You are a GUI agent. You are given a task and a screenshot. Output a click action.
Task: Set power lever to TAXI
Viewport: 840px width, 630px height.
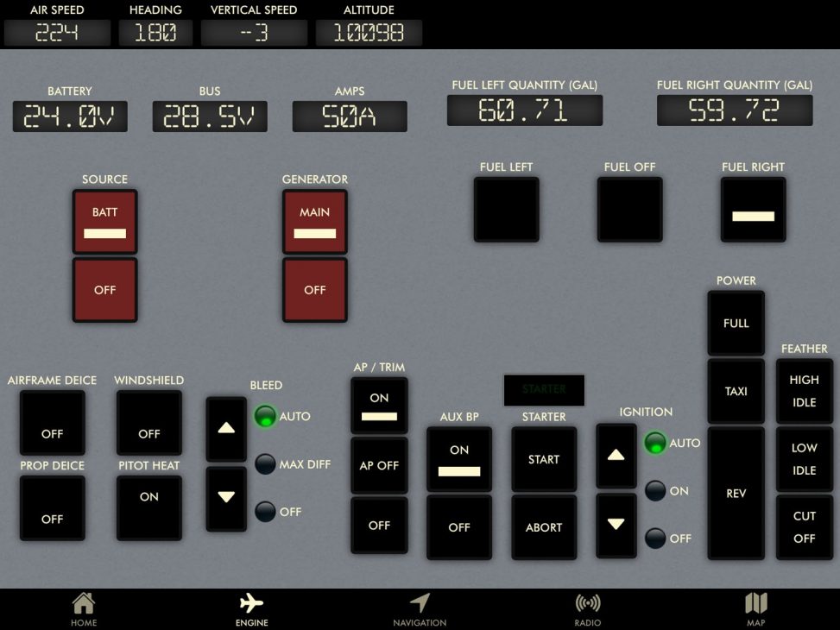tap(735, 391)
